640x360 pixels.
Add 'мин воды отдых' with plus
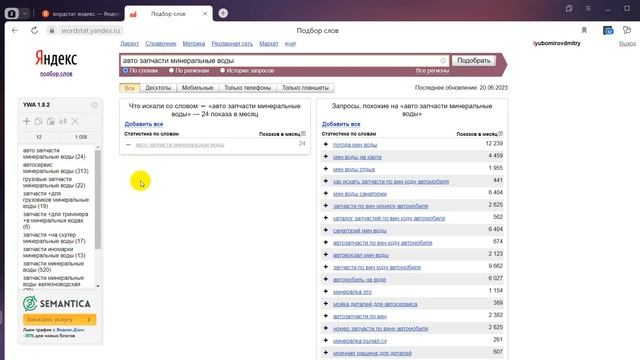326,169
